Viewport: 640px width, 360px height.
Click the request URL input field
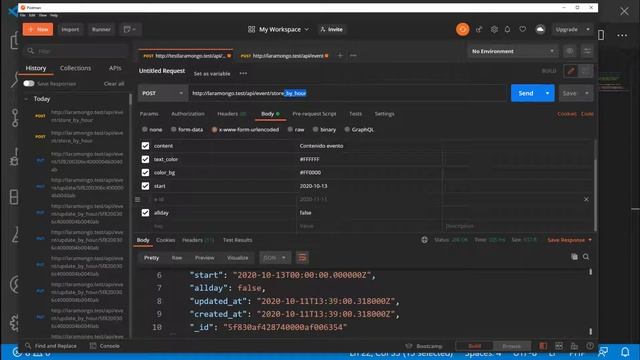pos(347,93)
